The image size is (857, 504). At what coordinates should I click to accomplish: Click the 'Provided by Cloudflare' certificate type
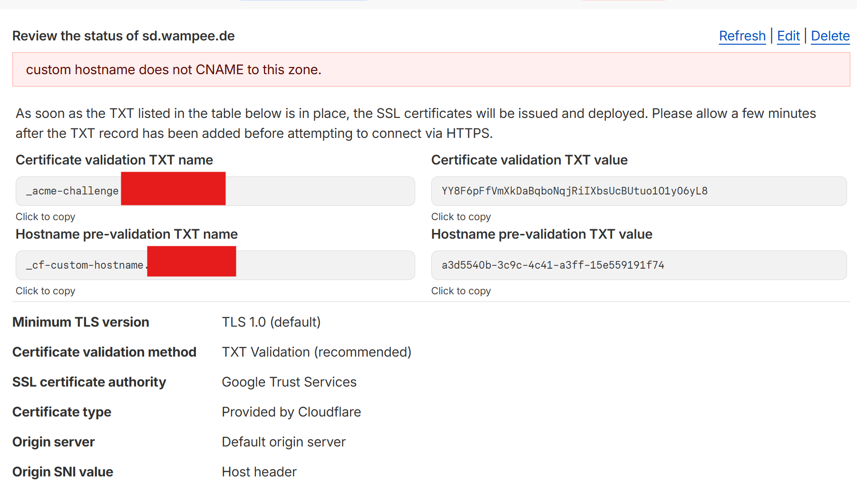click(x=291, y=412)
